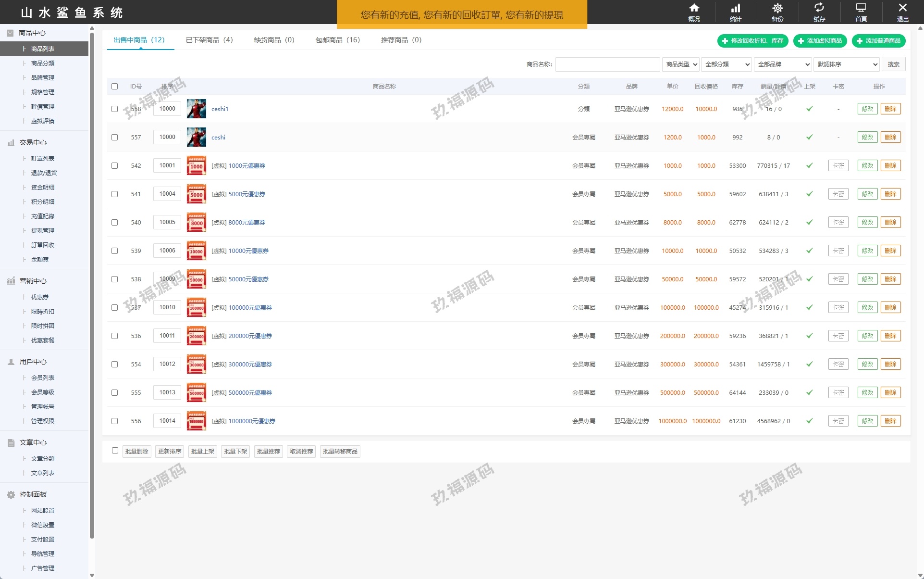Click 批量下架 batch unlist button

point(235,452)
